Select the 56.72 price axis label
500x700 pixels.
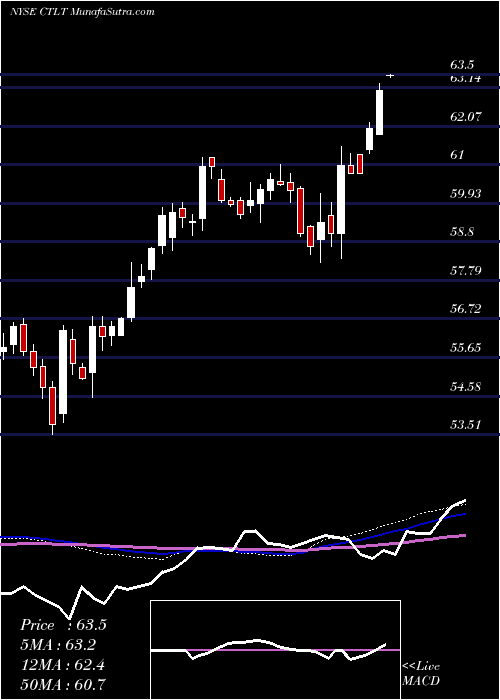(x=466, y=308)
